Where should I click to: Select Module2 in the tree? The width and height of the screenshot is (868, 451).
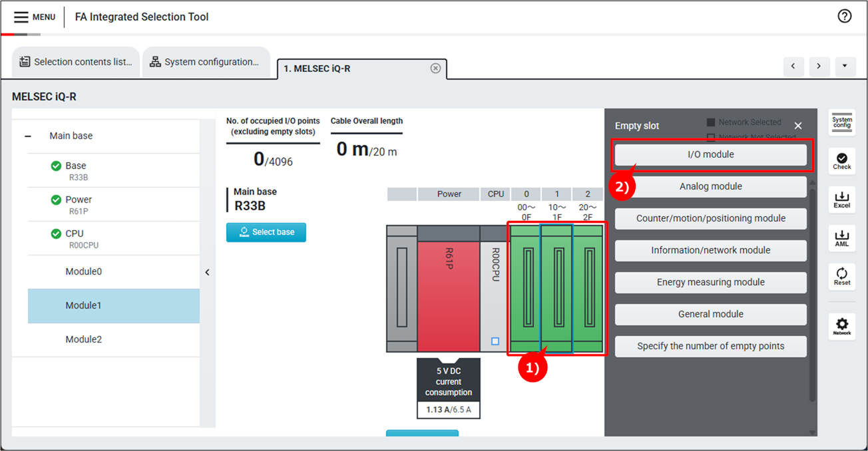click(x=114, y=340)
